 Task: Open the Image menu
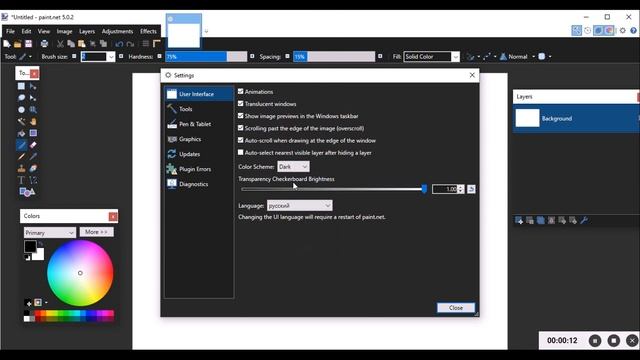pos(64,31)
